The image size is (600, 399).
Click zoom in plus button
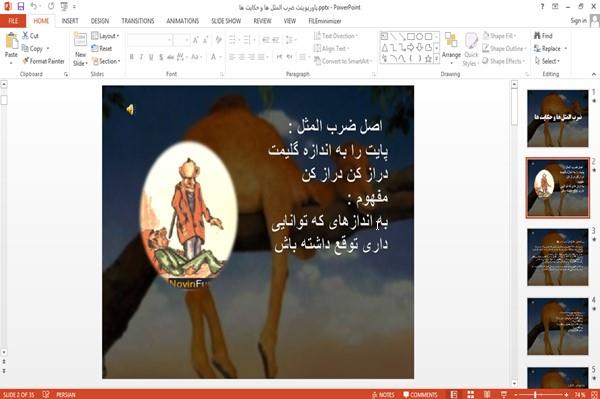tap(566, 395)
